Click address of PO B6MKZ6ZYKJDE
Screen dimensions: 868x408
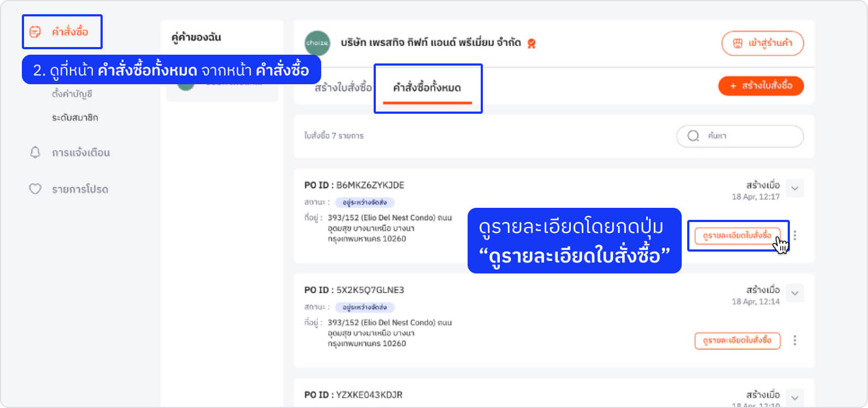click(390, 228)
